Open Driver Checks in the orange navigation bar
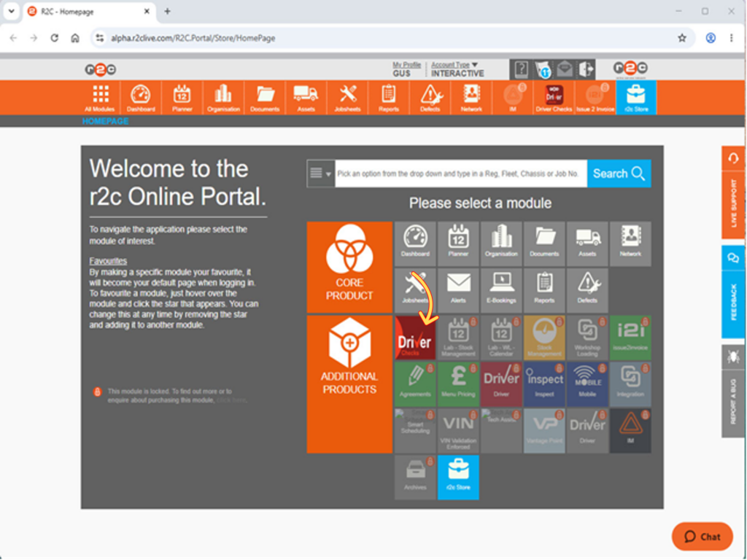The image size is (747, 560). [554, 98]
